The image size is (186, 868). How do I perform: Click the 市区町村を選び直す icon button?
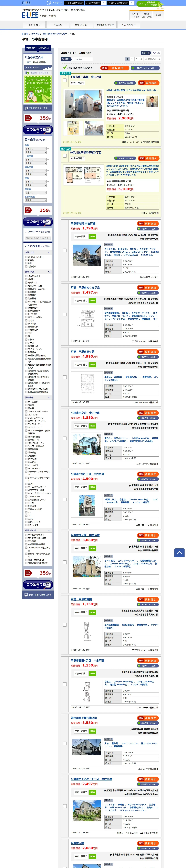pyautogui.click(x=38, y=108)
